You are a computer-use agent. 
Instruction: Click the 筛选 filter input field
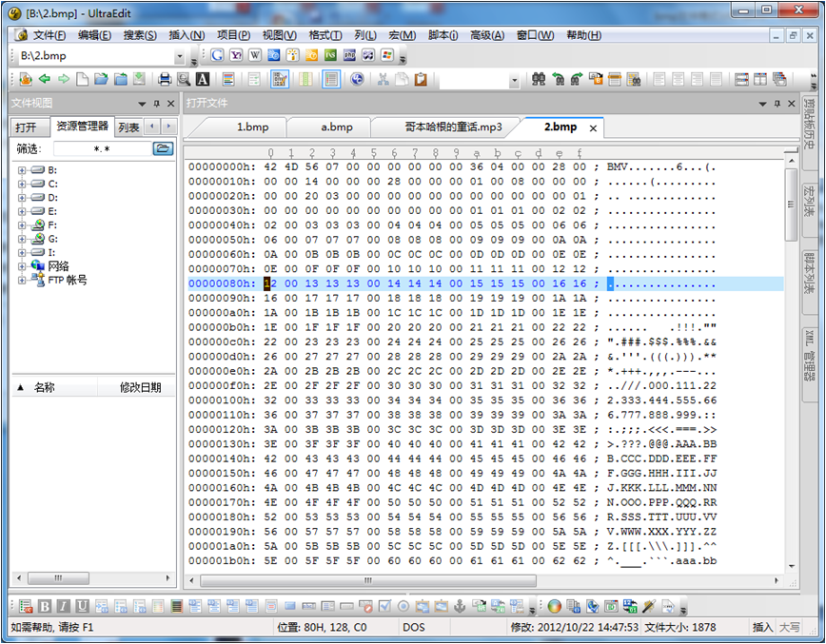(x=102, y=149)
